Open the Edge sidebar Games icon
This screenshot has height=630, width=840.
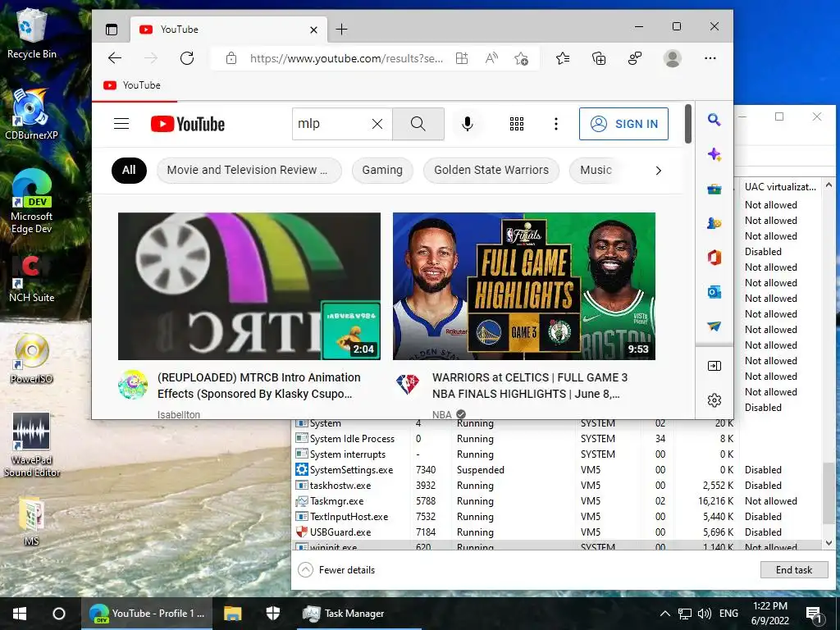pos(714,223)
